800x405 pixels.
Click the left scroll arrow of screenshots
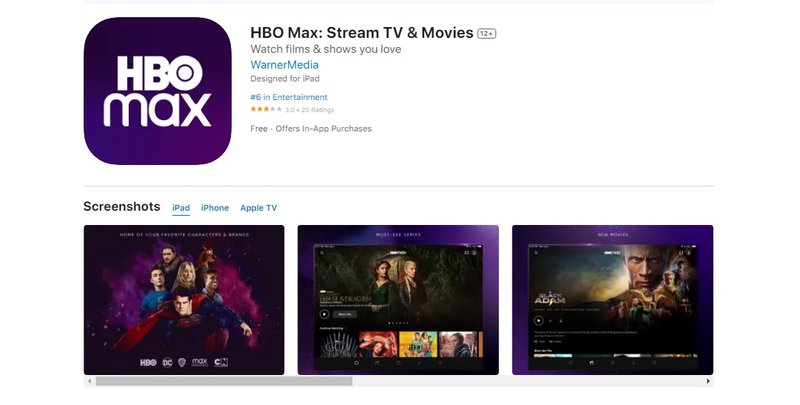click(90, 381)
